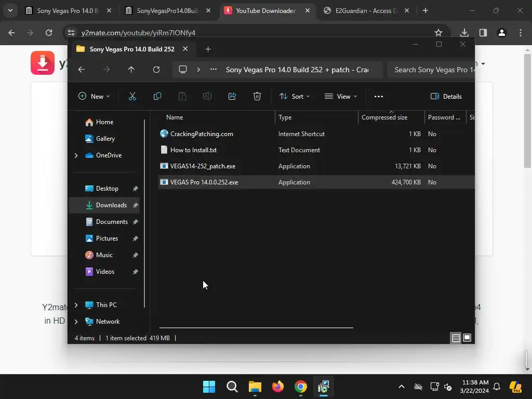Toggle Chrome side panel icon
Image resolution: width=532 pixels, height=399 pixels.
click(x=483, y=33)
